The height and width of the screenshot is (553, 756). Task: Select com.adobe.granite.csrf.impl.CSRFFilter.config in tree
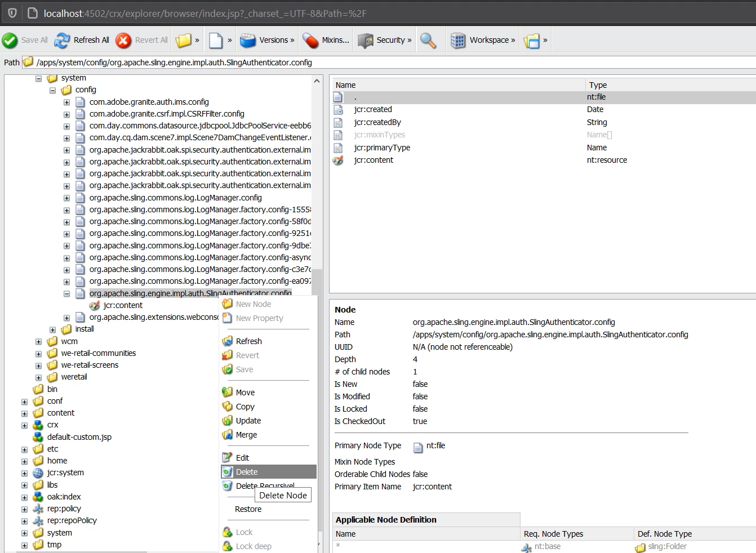coord(167,114)
